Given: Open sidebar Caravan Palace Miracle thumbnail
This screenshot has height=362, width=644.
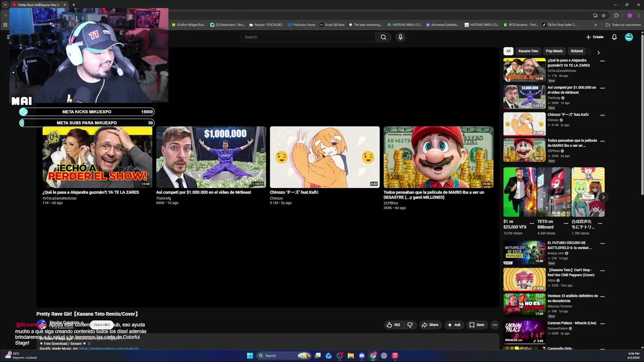Looking at the screenshot, I should click(524, 332).
